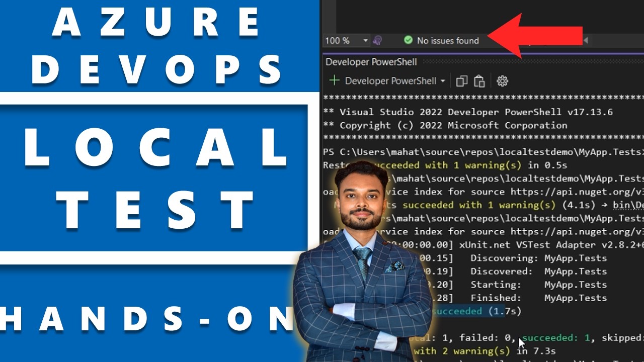Screen dimensions: 644x362
Task: Click 'with 2 warning(s) in 7.3s' text
Action: [486, 351]
